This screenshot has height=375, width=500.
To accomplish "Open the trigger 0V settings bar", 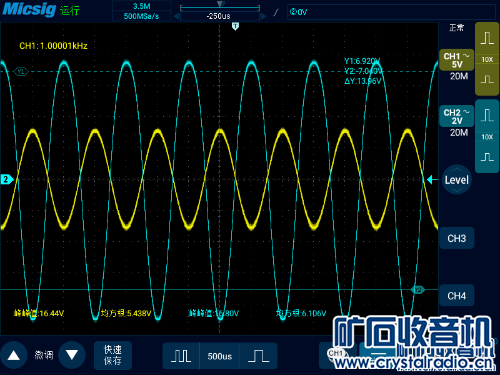I will pos(391,12).
